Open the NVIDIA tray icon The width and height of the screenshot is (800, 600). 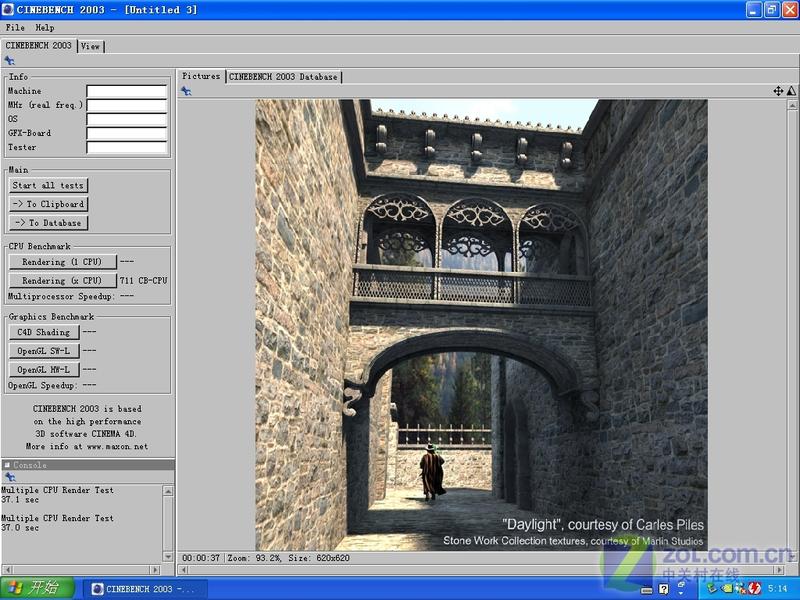click(727, 589)
